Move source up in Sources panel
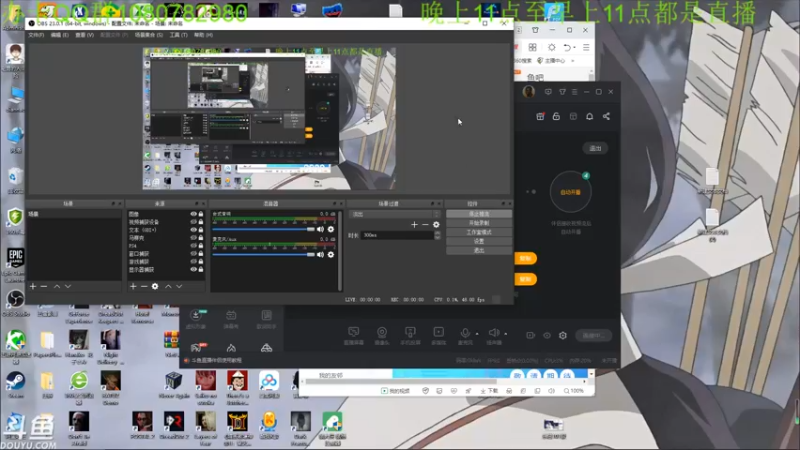This screenshot has height=450, width=800. coord(168,287)
